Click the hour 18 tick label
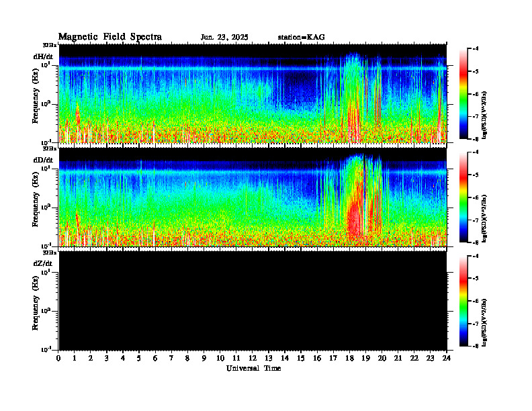Image resolution: width=532 pixels, height=411 pixels. coord(349,358)
